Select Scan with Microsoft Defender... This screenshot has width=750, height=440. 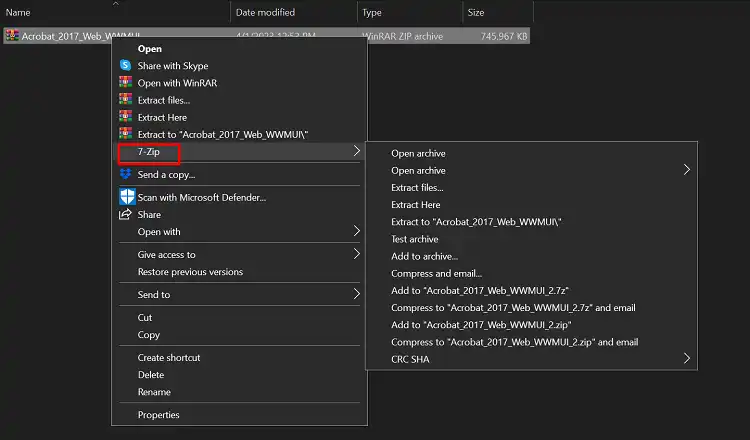click(x=201, y=198)
